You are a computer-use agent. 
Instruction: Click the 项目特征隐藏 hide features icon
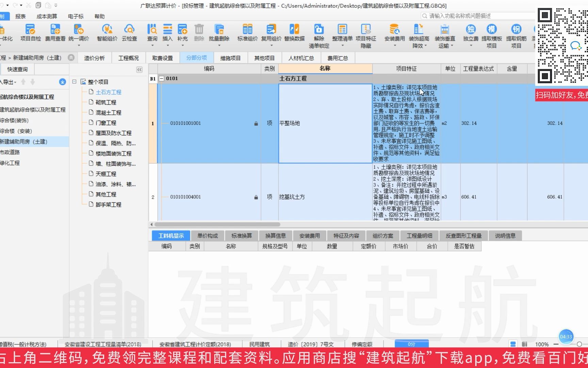366,36
